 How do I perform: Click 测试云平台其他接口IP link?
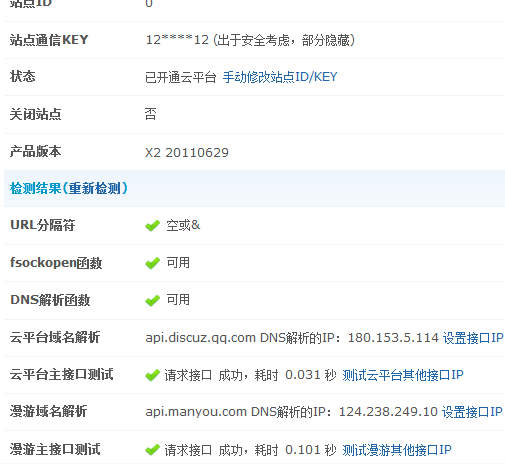(x=403, y=375)
